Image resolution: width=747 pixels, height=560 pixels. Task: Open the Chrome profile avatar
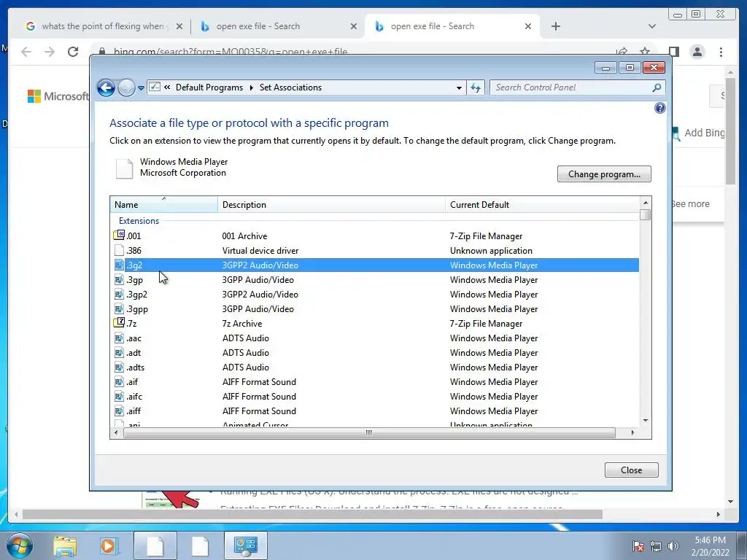coord(697,52)
